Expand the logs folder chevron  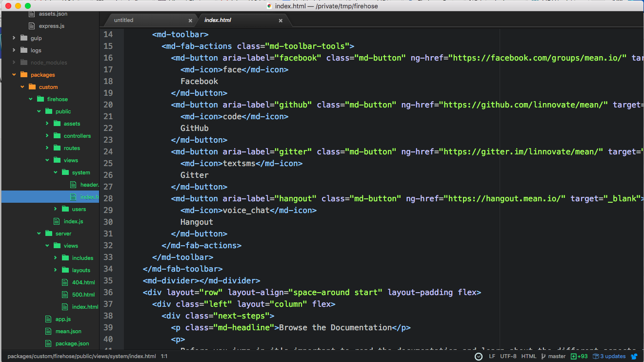pos(14,50)
